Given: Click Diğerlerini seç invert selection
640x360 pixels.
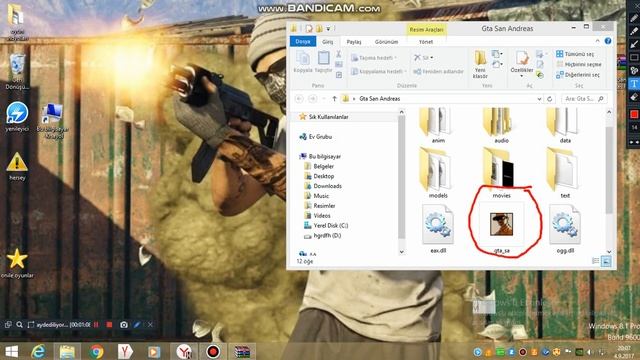Looking at the screenshot, I should pyautogui.click(x=578, y=75).
